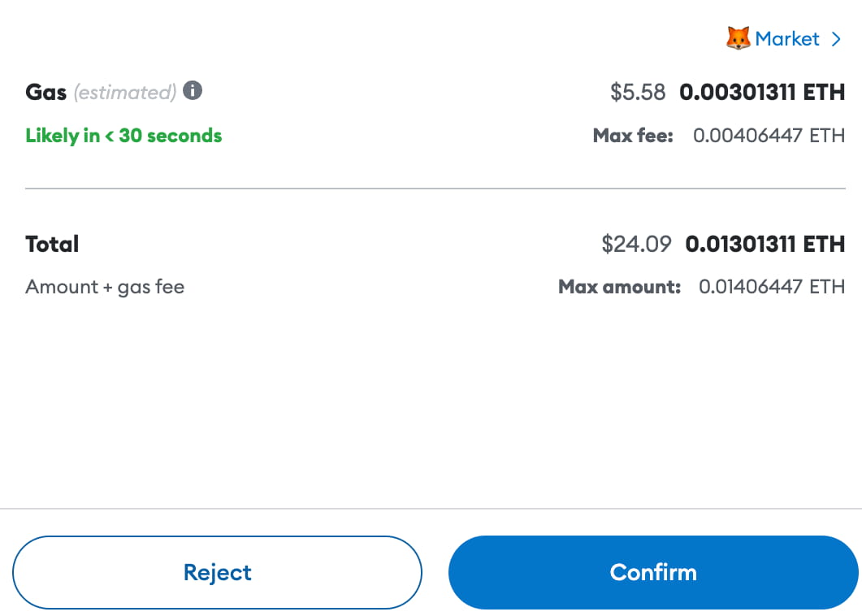Viewport: 862px width, 616px height.
Task: Click the "(estimated)" text beside Gas
Action: [x=125, y=93]
